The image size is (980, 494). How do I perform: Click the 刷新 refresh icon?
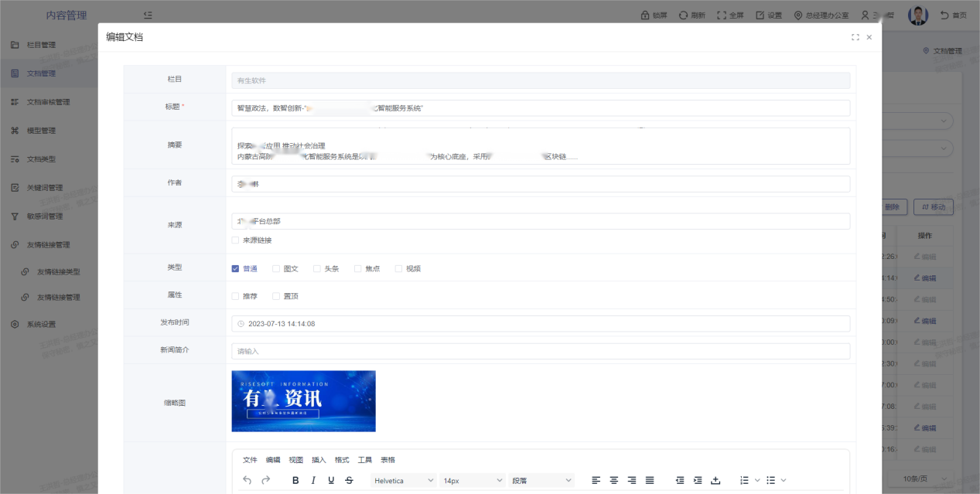click(683, 15)
